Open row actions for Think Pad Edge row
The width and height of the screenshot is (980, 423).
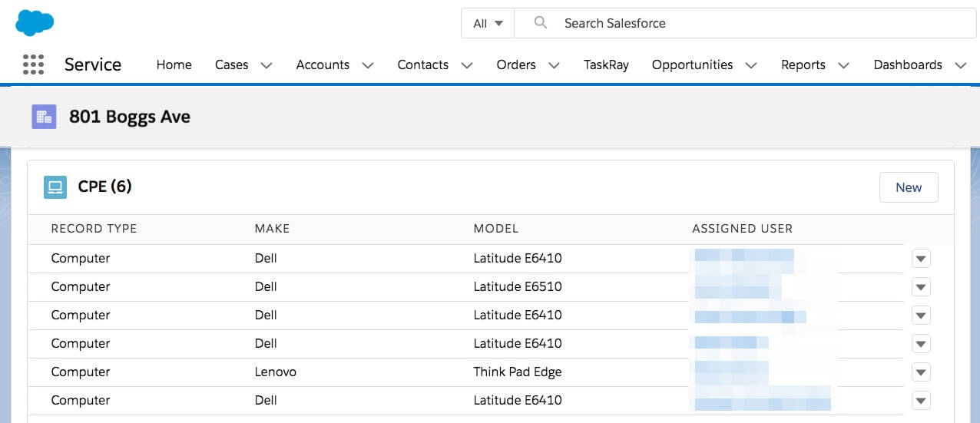click(921, 372)
